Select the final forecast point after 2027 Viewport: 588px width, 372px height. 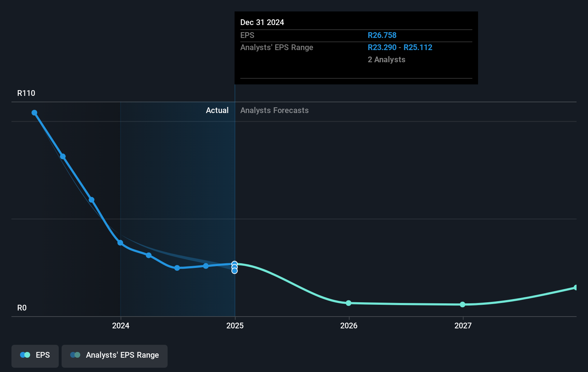(x=576, y=288)
